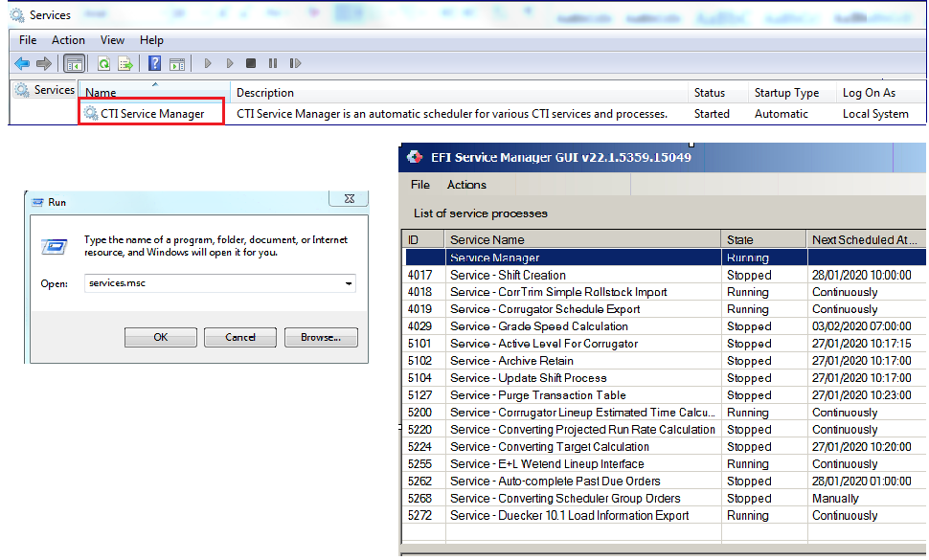
Task: Open the File menu in EFI Service Manager
Action: coord(419,185)
